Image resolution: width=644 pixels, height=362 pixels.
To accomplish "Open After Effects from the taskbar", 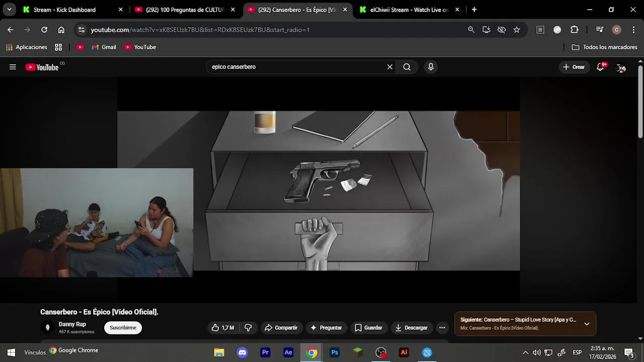I will 288,352.
